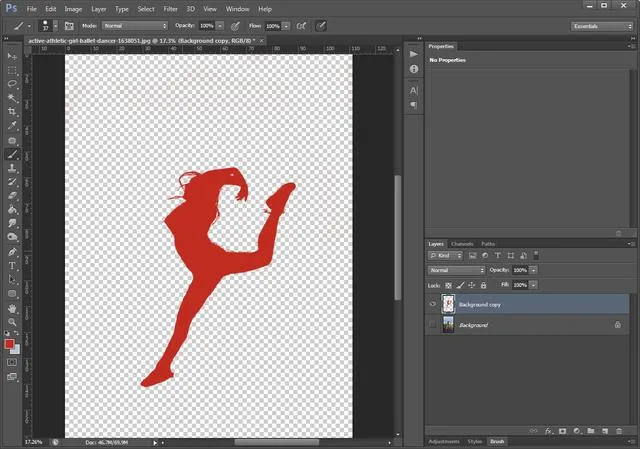This screenshot has width=640, height=449.
Task: Toggle smart object layer filter
Action: coord(523,256)
